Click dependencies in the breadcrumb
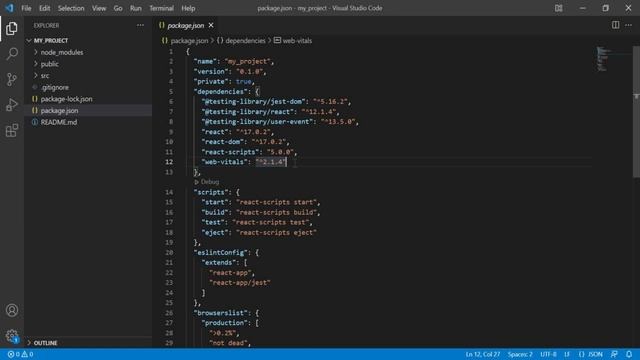The height and width of the screenshot is (360, 640). click(x=245, y=40)
